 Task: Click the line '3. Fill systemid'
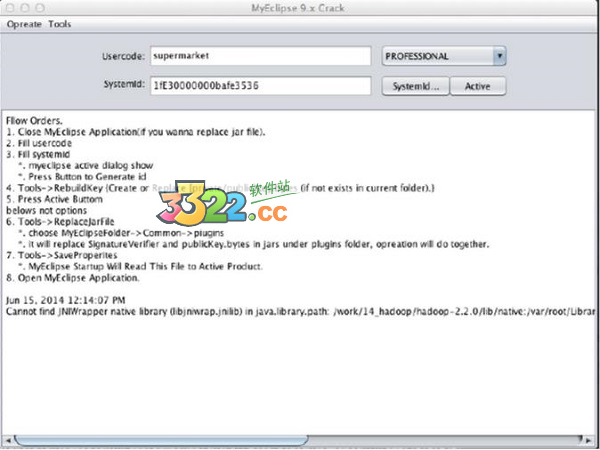38,154
